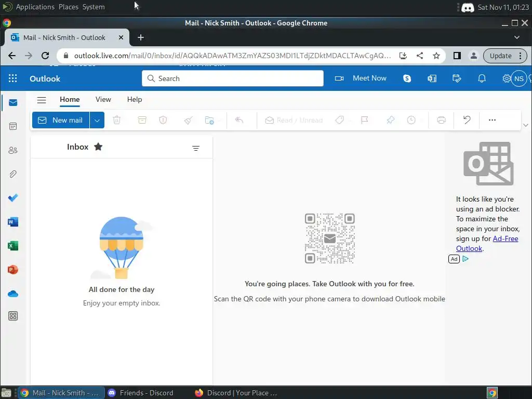Click the Pin icon in toolbar
532x399 pixels.
tap(390, 120)
